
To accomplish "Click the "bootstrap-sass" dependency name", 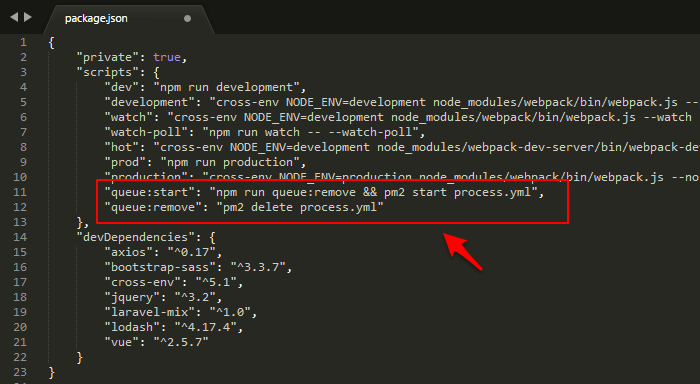I will (x=160, y=267).
